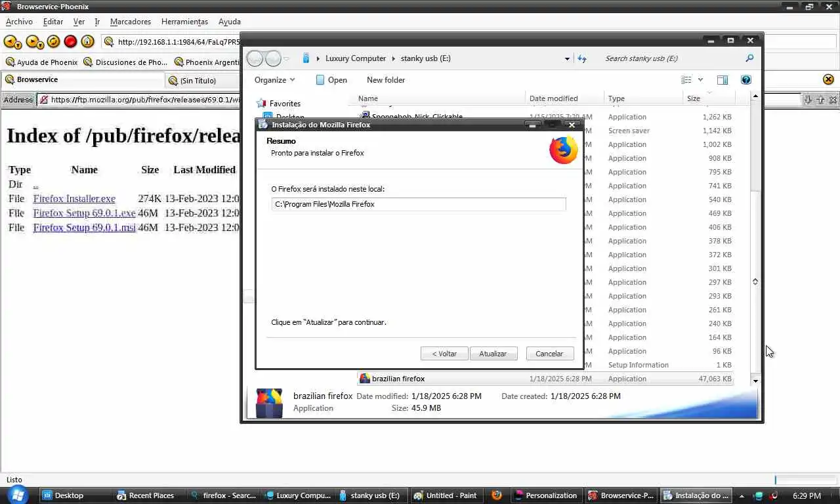Click the < Voltar button
Image resolution: width=840 pixels, height=504 pixels.
pos(444,354)
